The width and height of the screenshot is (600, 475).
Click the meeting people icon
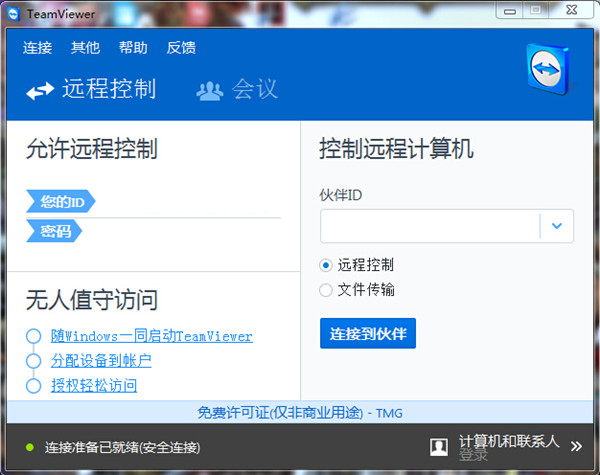click(210, 91)
